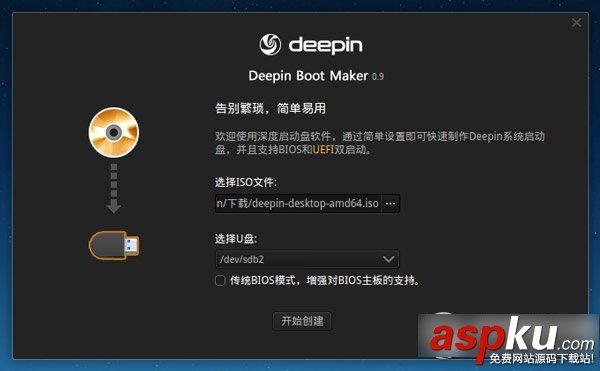Click the 开始创建 button
The height and width of the screenshot is (371, 600).
pos(302,321)
